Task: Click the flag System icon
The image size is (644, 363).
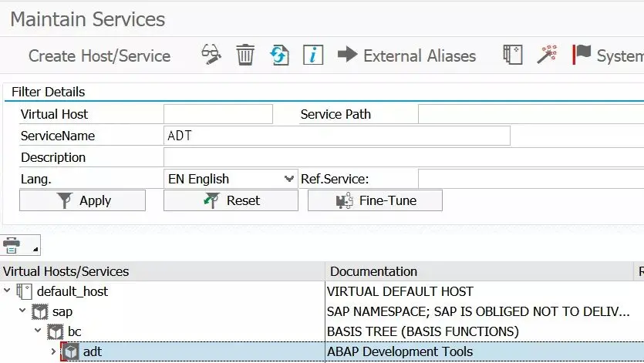Action: coord(582,55)
